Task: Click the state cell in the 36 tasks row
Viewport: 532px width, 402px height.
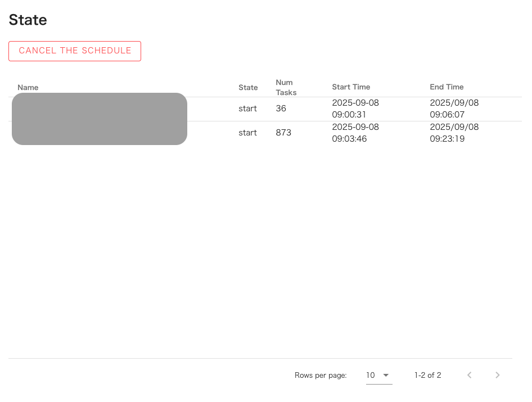Action: 247,109
